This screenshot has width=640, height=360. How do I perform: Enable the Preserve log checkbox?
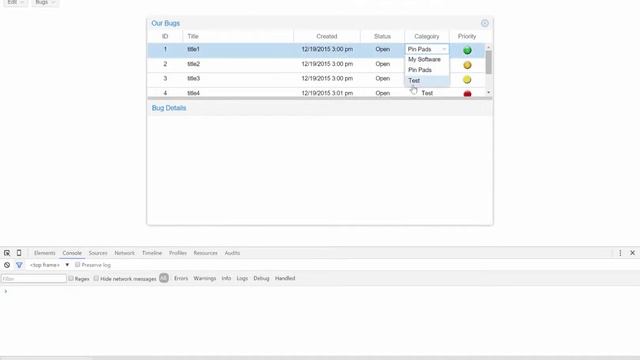click(x=78, y=265)
